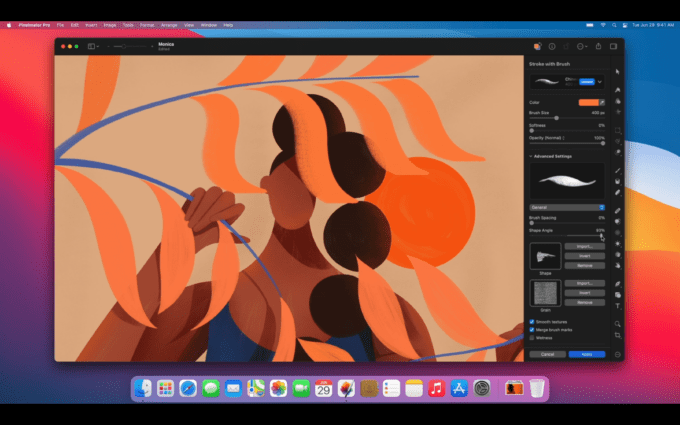
Task: Click the orange Color swatch
Action: [x=587, y=102]
